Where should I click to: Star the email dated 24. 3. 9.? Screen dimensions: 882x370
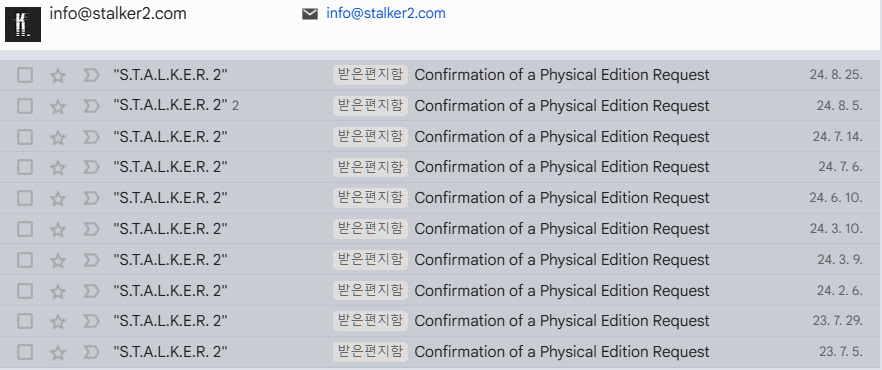tap(58, 260)
